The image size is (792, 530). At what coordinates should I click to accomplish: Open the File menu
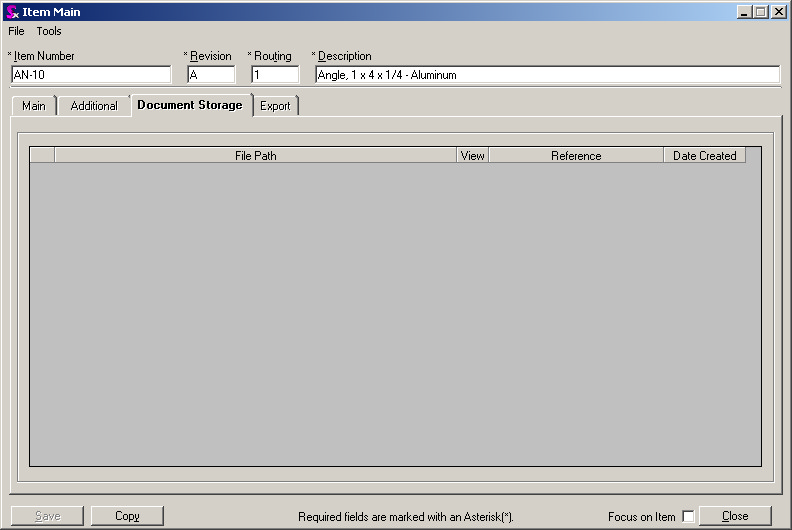point(16,31)
